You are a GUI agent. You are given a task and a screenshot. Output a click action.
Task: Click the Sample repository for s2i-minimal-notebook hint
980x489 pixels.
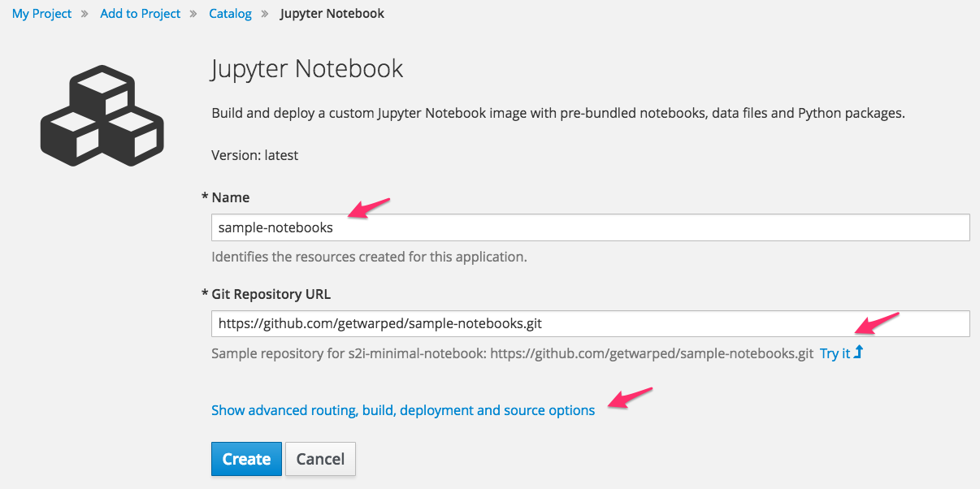(x=512, y=353)
